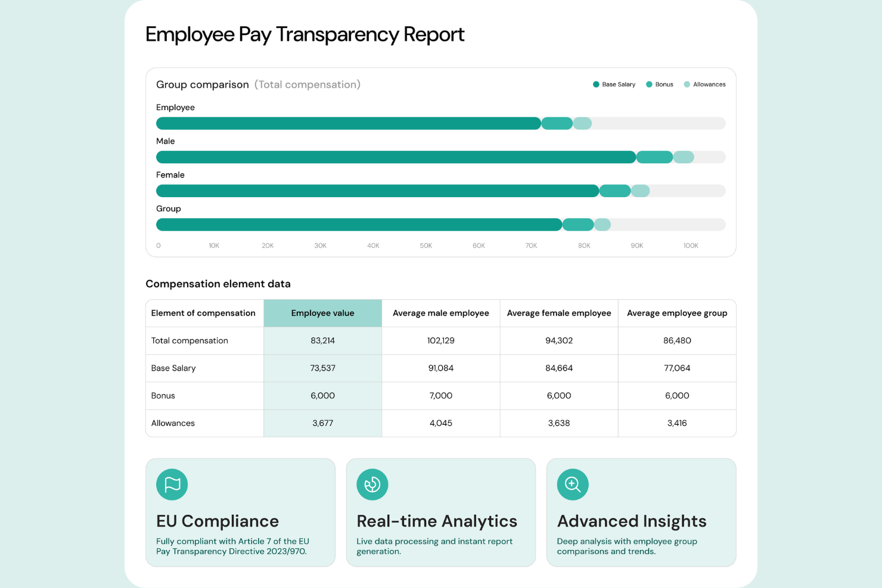Click the 7,000 bonus cell
Screen dimensions: 882x588
click(441, 396)
